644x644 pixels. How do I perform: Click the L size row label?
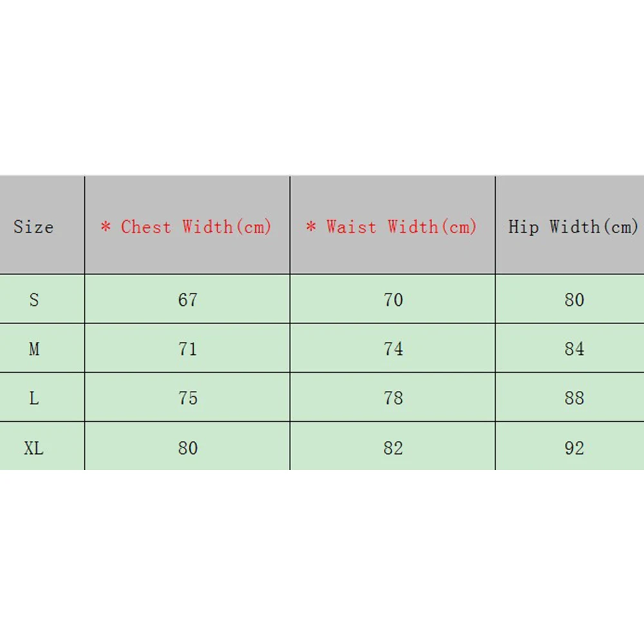pos(34,399)
